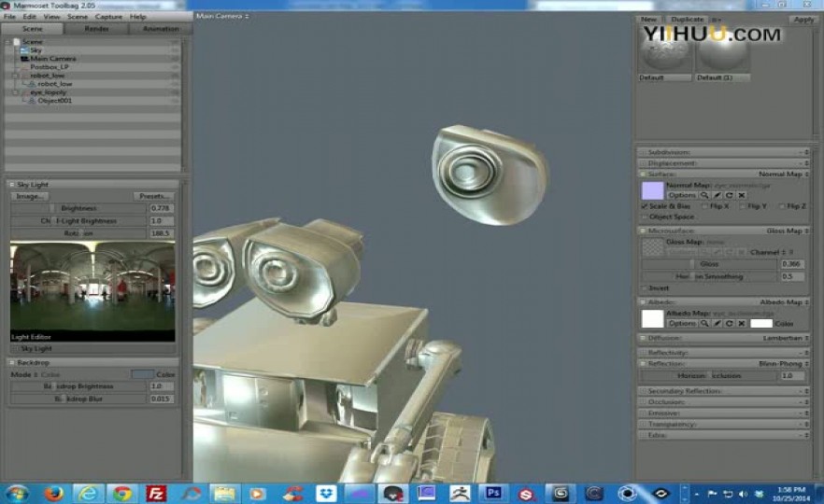Search for an Albedo Map file

point(704,323)
